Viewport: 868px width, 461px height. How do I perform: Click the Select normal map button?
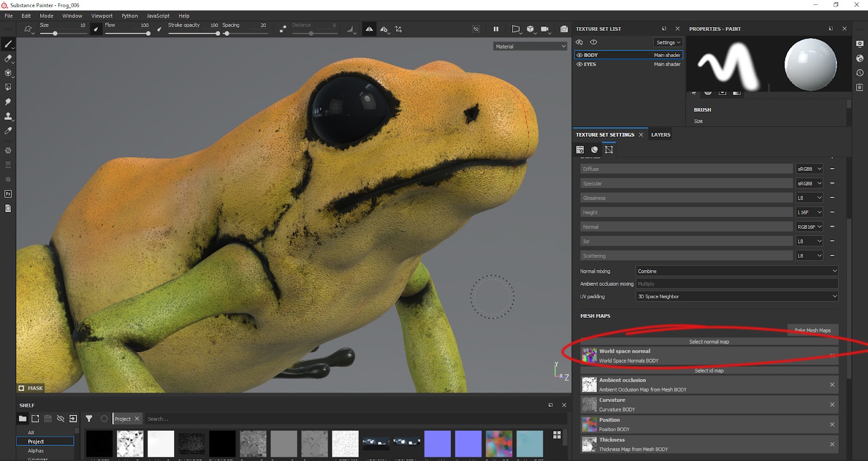coord(709,342)
